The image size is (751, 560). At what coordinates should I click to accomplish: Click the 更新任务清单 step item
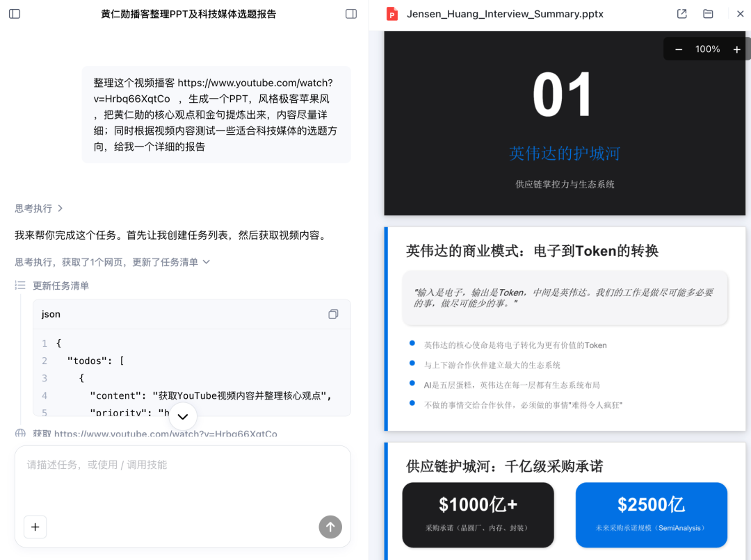60,286
